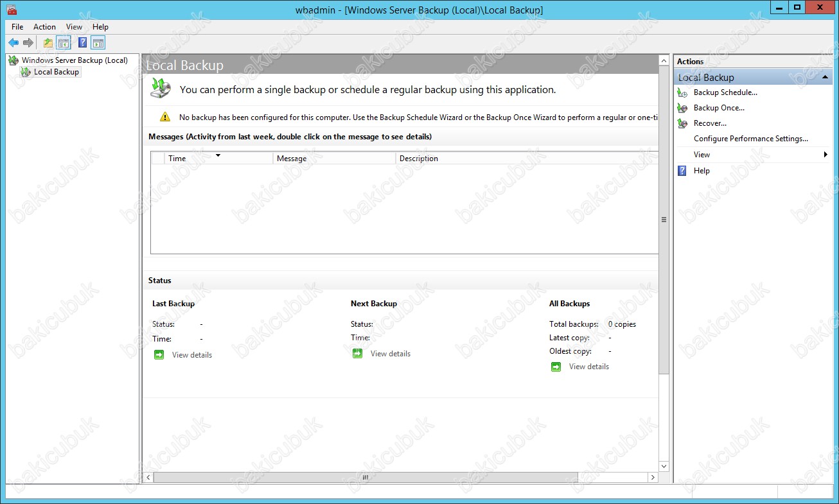Click horizontal scrollbar right arrow
This screenshot has height=504, width=839.
pos(653,478)
